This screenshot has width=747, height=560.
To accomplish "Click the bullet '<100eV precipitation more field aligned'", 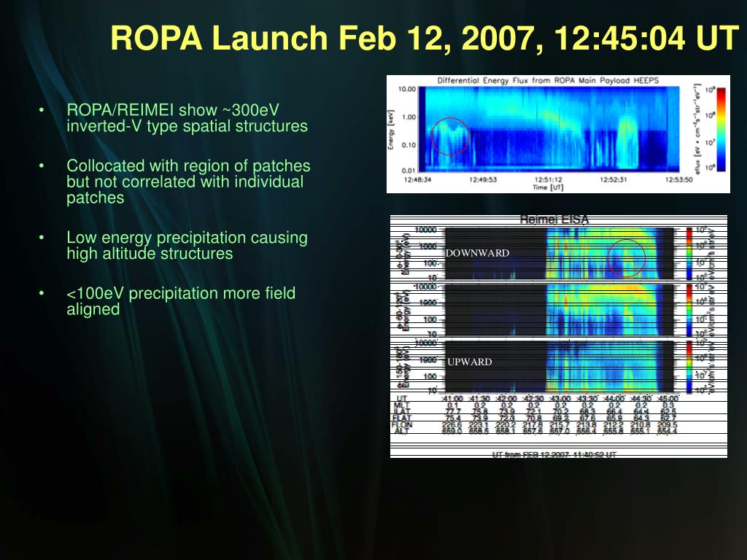I will click(181, 301).
